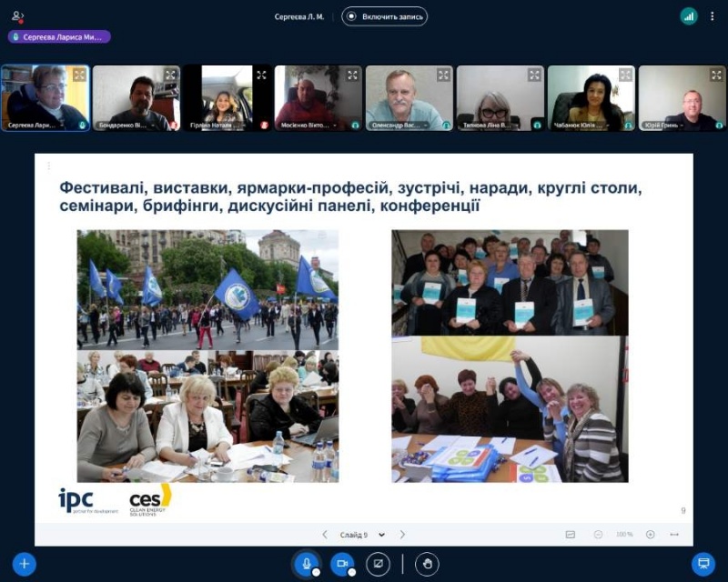Advance to the next slide

402,535
